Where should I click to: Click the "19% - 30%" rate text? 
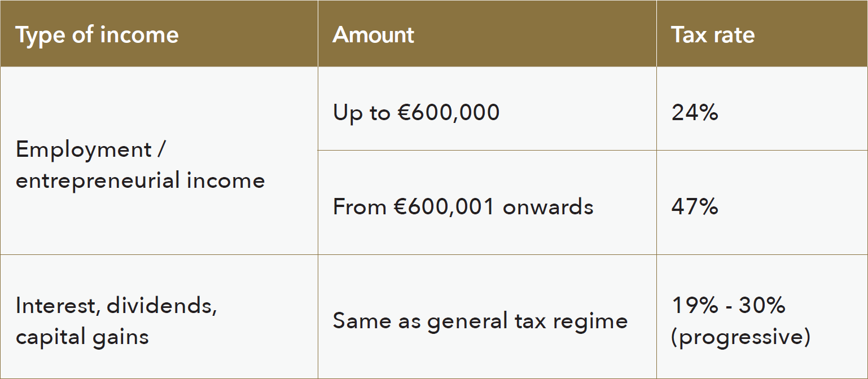[x=728, y=306]
